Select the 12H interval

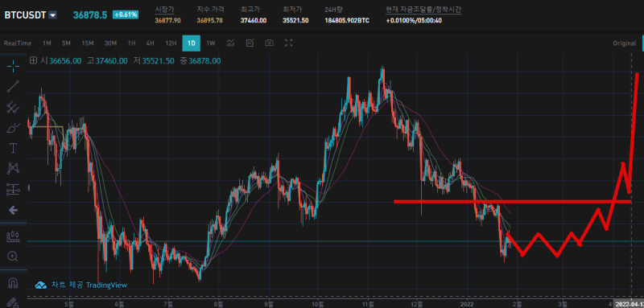[x=171, y=43]
